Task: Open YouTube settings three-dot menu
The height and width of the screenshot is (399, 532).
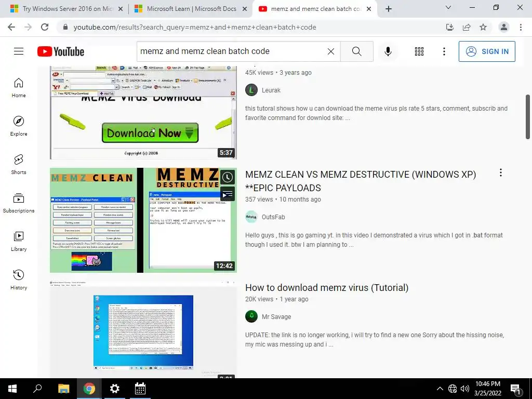Action: tap(444, 51)
